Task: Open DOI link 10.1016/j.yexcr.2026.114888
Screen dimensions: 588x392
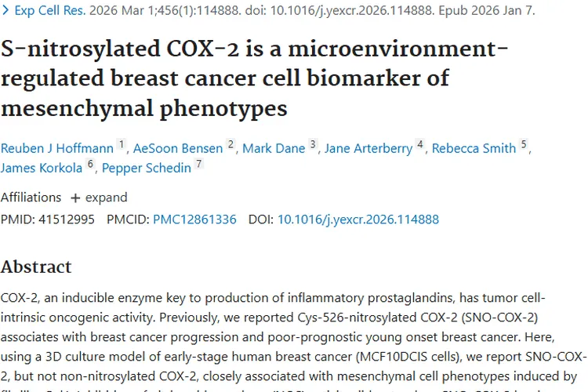Action: click(x=358, y=220)
